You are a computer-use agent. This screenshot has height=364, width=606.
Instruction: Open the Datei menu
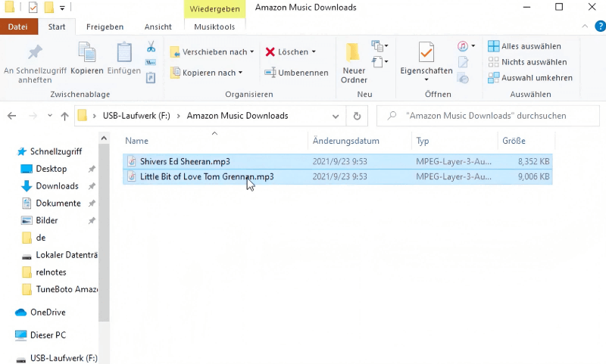[17, 26]
